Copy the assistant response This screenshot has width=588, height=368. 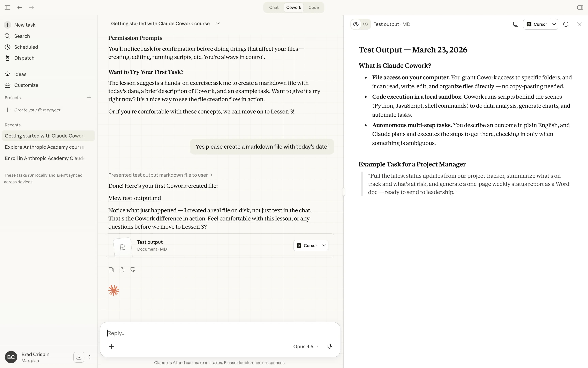click(x=111, y=270)
